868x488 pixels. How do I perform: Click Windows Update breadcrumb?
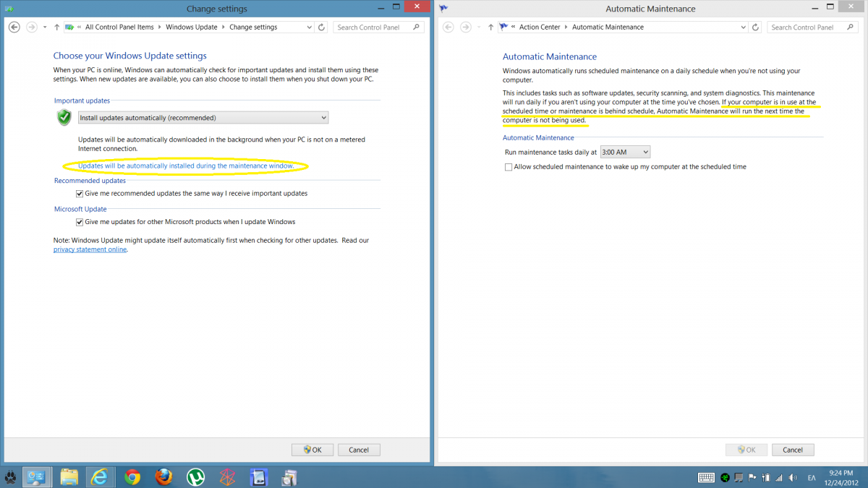[x=192, y=27]
